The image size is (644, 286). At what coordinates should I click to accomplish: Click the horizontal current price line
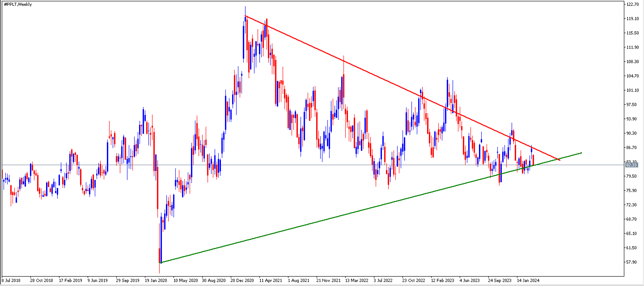313,165
